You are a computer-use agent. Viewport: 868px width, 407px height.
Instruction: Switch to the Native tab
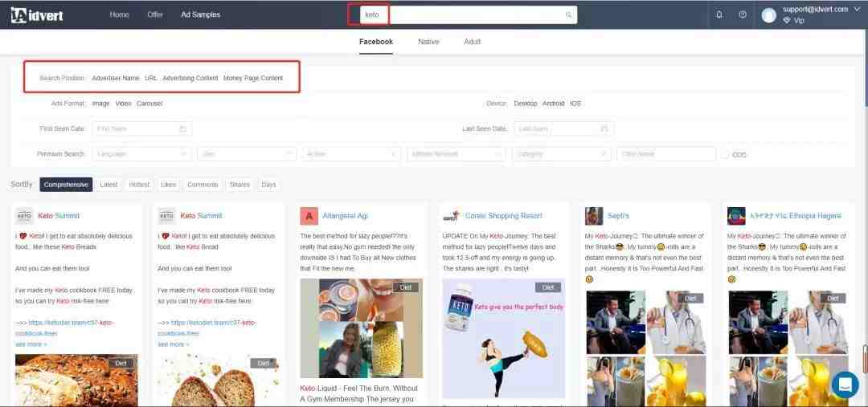tap(428, 42)
